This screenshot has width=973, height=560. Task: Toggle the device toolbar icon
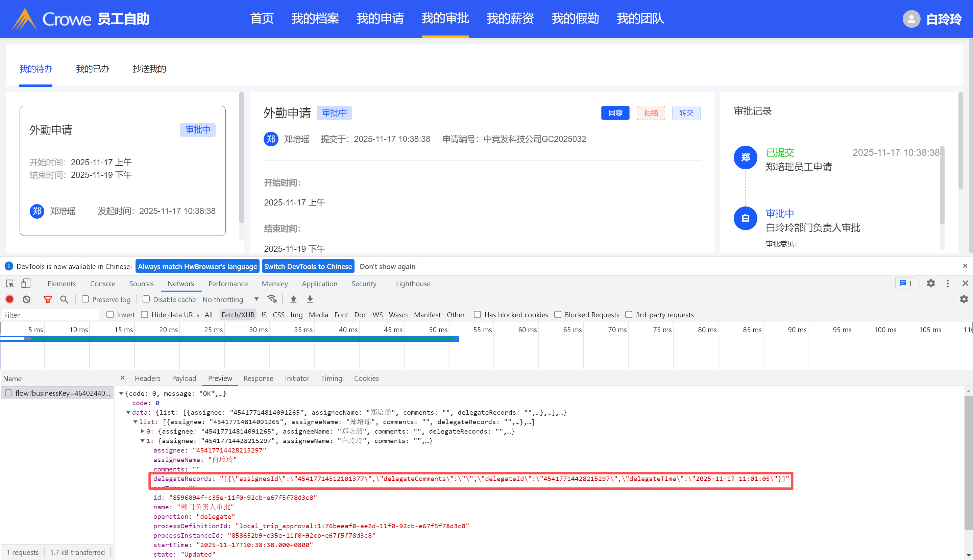26,284
